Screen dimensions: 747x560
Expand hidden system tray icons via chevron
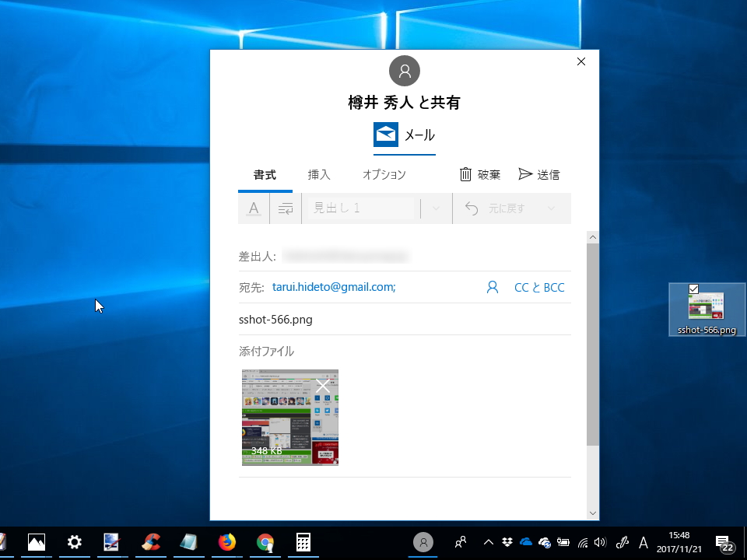(488, 542)
